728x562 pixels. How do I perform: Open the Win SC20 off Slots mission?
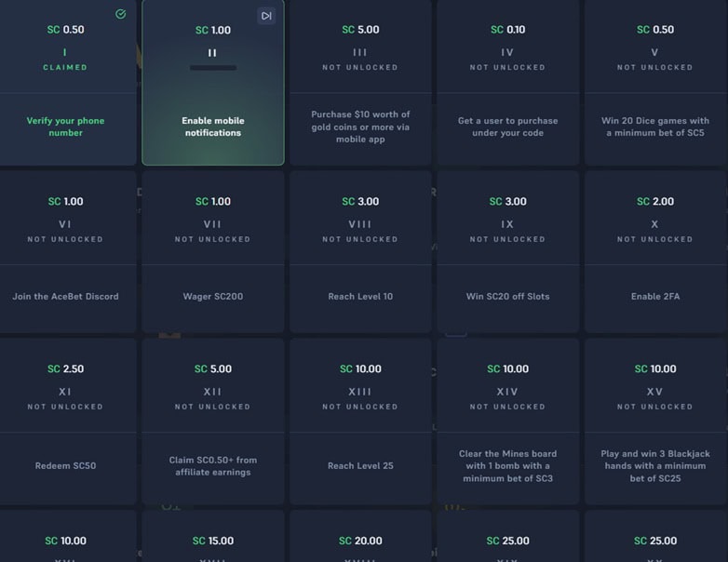click(x=508, y=251)
